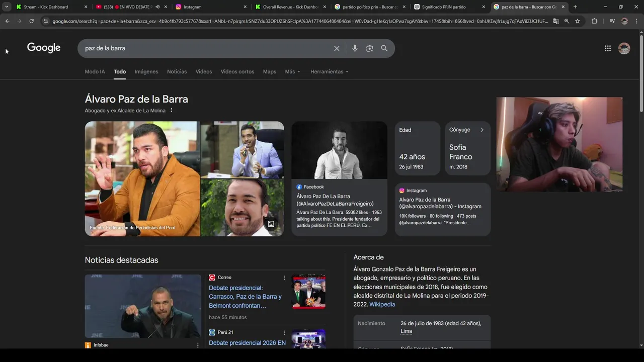Open the zoom magnifier icon in address bar
This screenshot has height=362, width=644.
[567, 21]
